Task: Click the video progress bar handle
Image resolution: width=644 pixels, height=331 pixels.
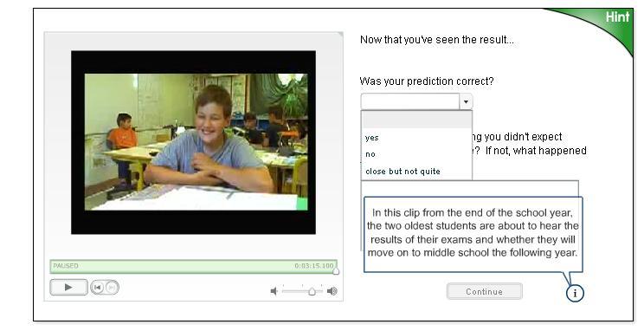Action: click(336, 271)
